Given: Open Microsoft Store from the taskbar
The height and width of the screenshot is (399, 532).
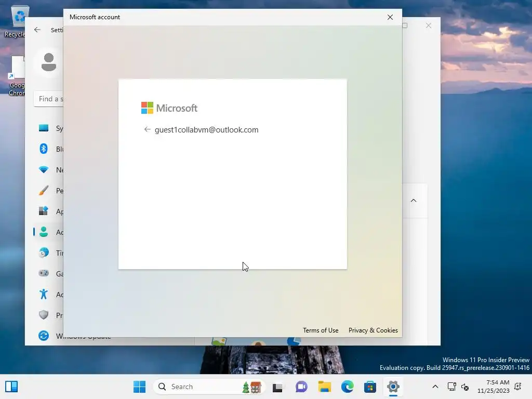Looking at the screenshot, I should [x=370, y=387].
